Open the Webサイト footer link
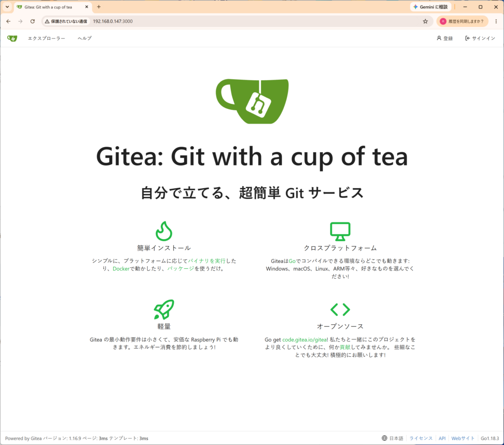The width and height of the screenshot is (504, 445). click(463, 438)
